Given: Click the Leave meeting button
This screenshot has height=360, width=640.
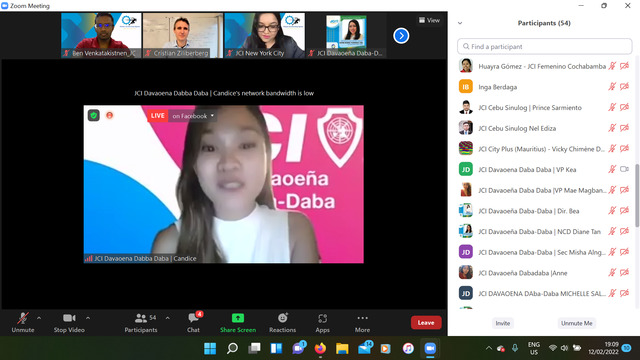Looking at the screenshot, I should [x=426, y=322].
